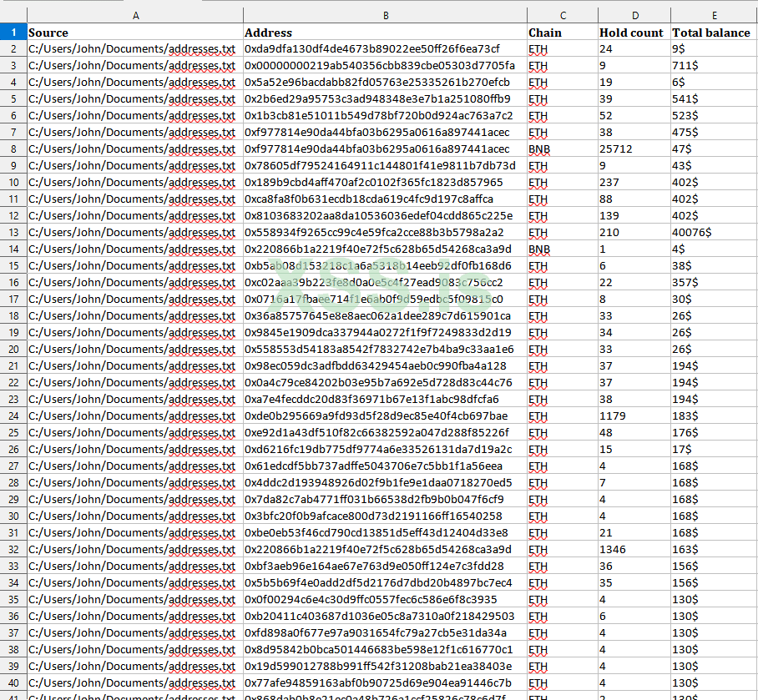Select address 0x1b3cb81e51011b549d78bf720b0d924ac763a7c2
The height and width of the screenshot is (700, 758).
[386, 115]
